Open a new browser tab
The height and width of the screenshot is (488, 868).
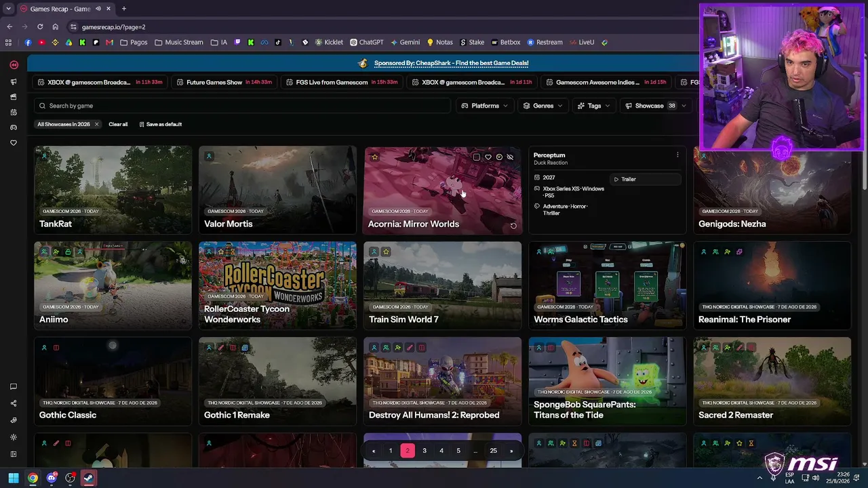tap(123, 9)
